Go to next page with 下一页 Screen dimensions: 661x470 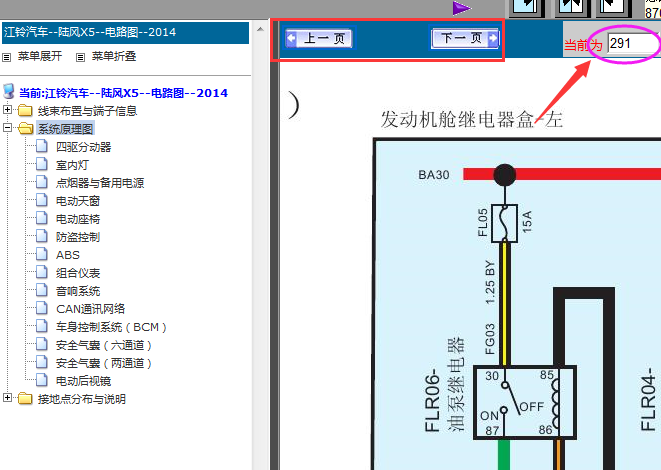point(465,38)
